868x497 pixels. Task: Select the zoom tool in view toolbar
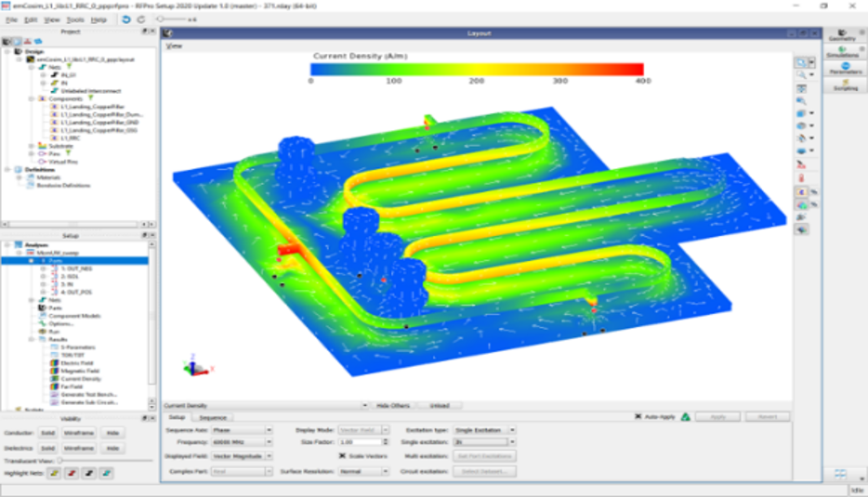(x=800, y=74)
